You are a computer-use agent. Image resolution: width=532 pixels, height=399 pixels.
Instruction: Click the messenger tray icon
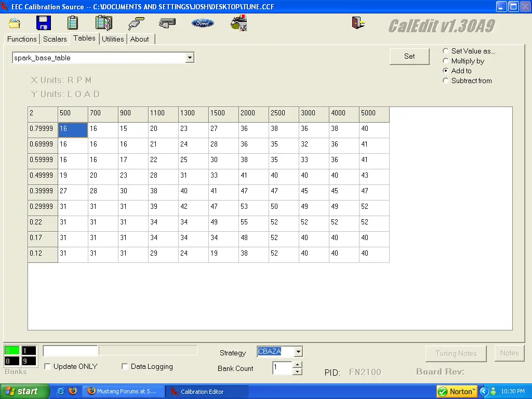point(494,392)
